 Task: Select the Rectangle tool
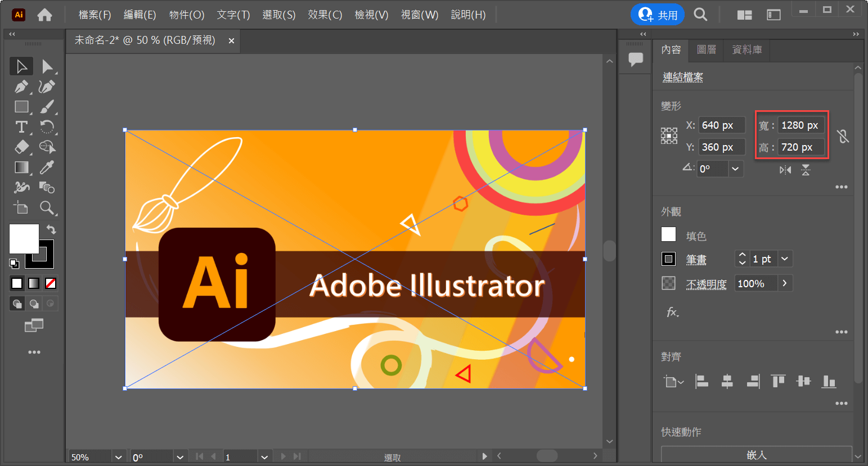click(21, 107)
